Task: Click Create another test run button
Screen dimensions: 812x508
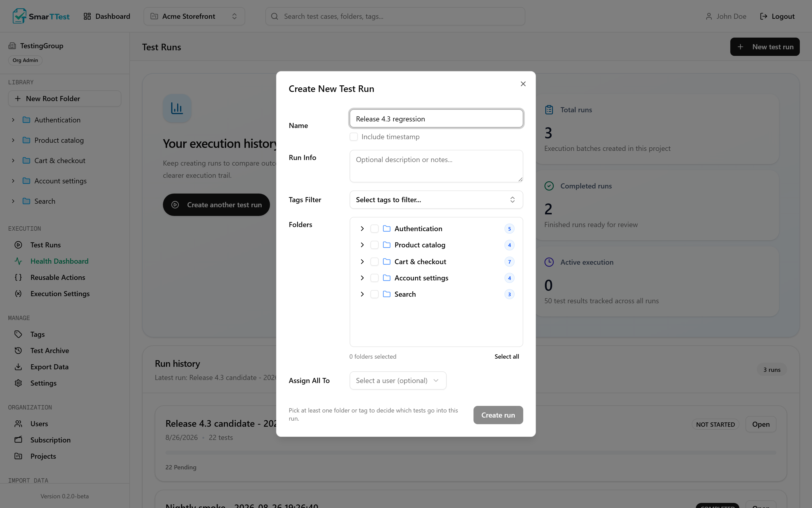Action: pyautogui.click(x=216, y=205)
